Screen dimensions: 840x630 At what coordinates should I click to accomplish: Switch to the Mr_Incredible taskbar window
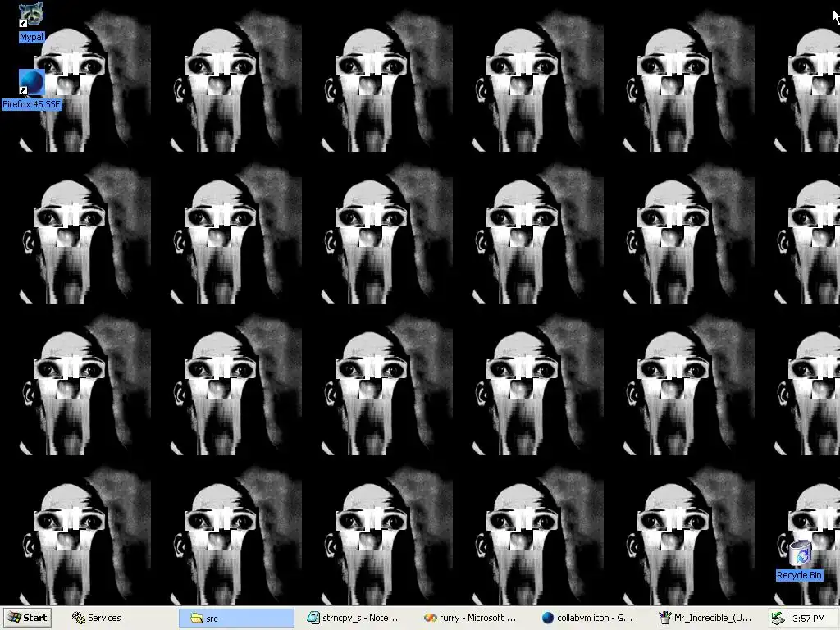706,618
